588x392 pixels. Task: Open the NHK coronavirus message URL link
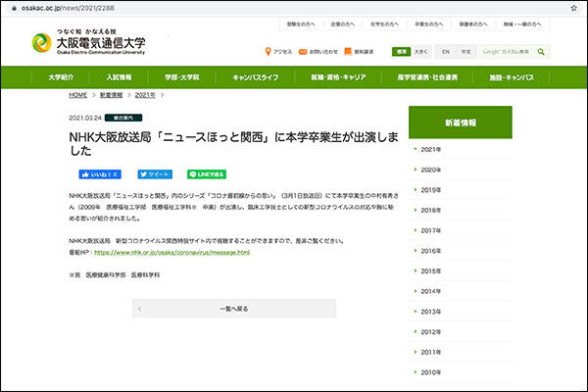pos(171,253)
